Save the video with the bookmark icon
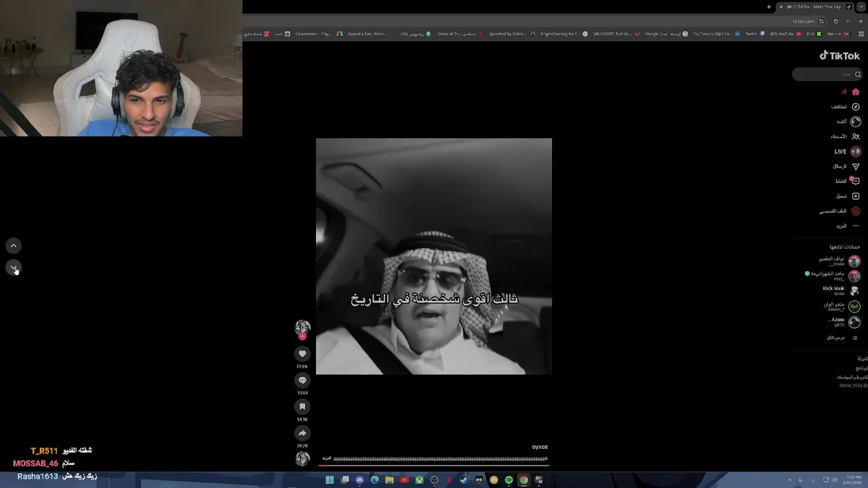868x488 pixels. (x=302, y=406)
